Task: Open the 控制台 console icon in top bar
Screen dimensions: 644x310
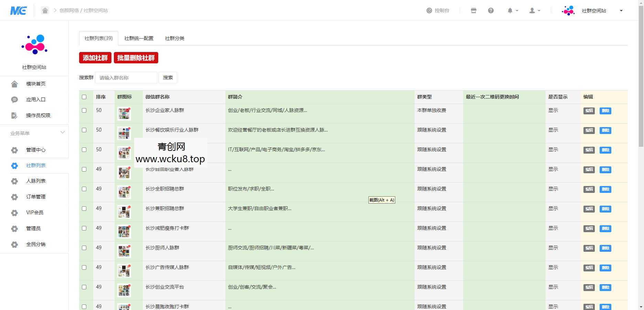Action: point(429,10)
